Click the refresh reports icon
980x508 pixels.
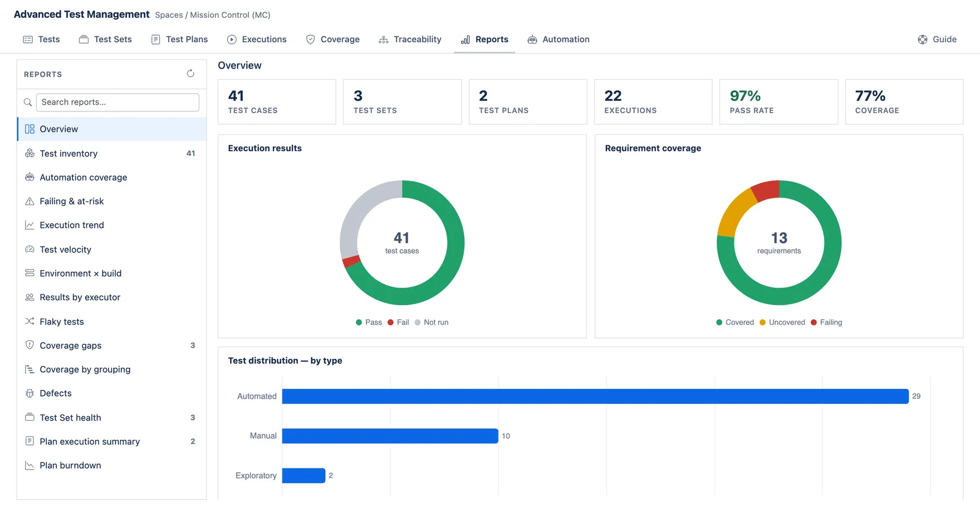pyautogui.click(x=190, y=74)
